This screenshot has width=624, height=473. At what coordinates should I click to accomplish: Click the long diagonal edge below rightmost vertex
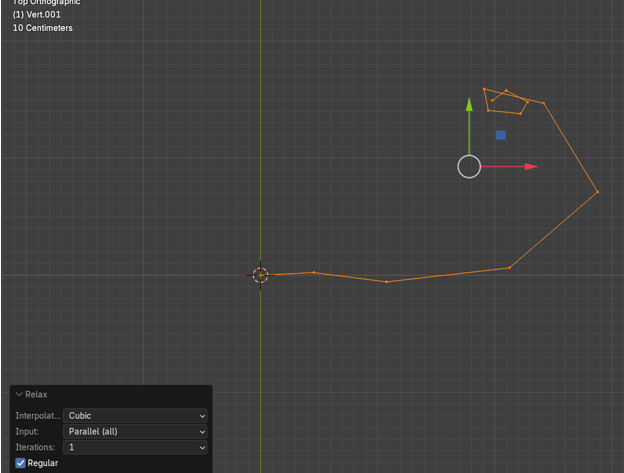(554, 230)
